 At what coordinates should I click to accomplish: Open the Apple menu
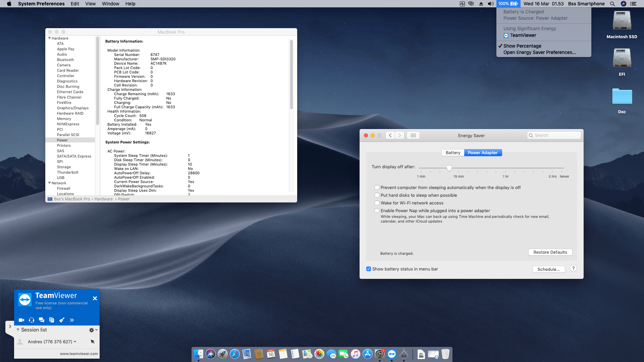[9, 4]
